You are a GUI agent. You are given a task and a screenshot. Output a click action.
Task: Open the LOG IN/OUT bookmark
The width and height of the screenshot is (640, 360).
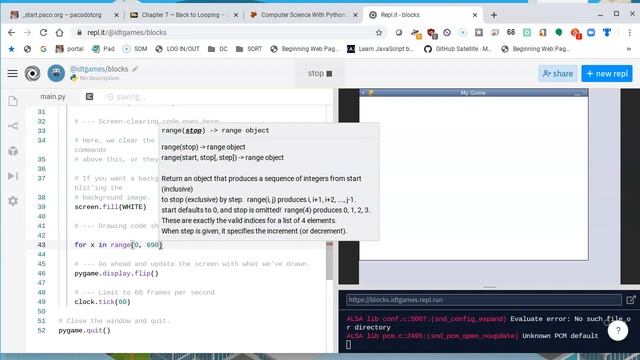tap(178, 49)
